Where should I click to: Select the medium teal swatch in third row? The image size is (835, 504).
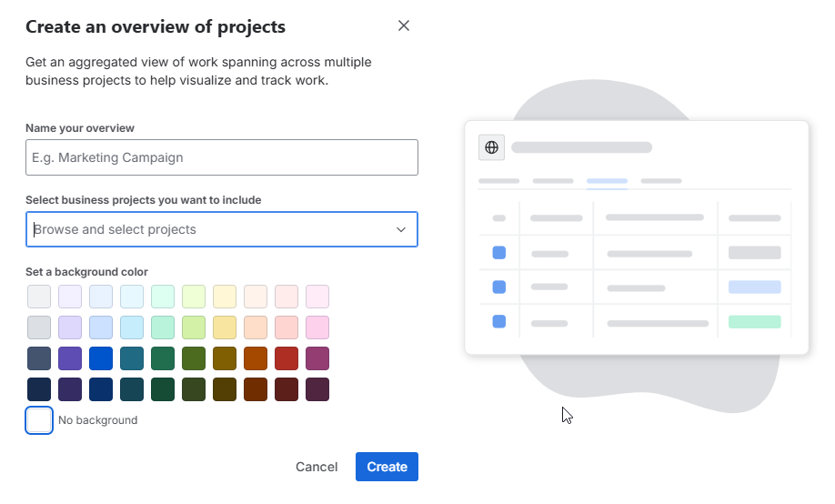click(x=132, y=358)
